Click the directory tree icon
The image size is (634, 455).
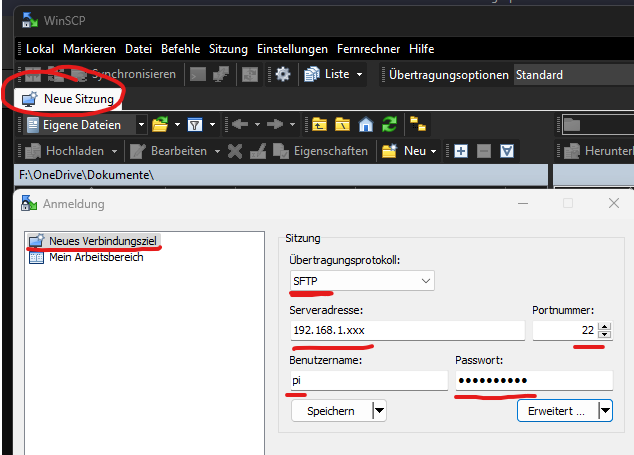click(x=418, y=124)
